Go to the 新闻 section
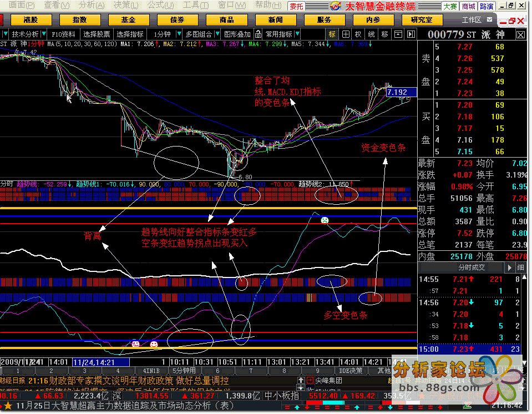Image resolution: width=532 pixels, height=414 pixels. 275,20
